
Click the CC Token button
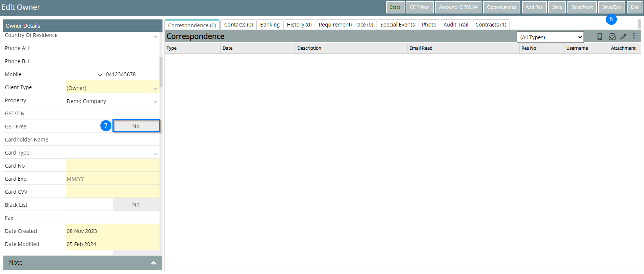[x=419, y=7]
